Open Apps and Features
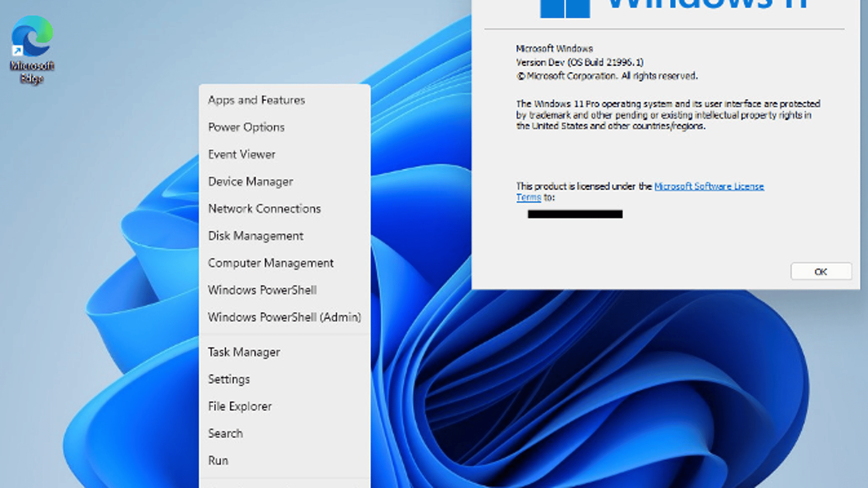Screen dimensions: 868x488 (x=256, y=100)
